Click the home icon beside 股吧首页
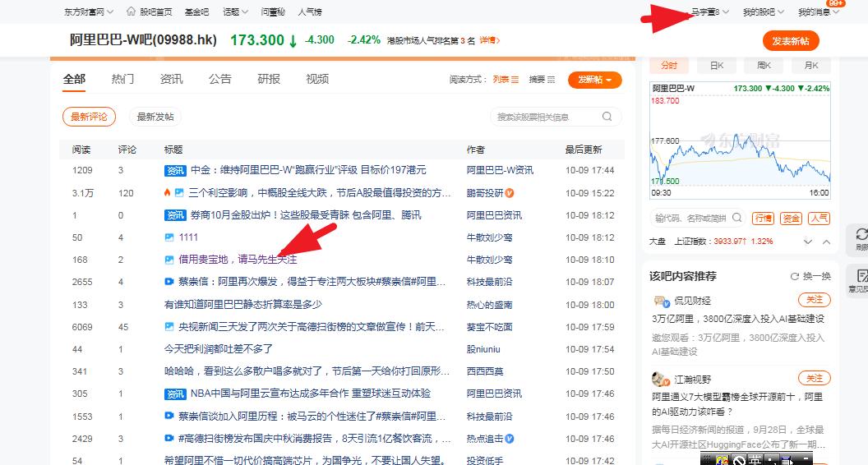 tap(131, 11)
